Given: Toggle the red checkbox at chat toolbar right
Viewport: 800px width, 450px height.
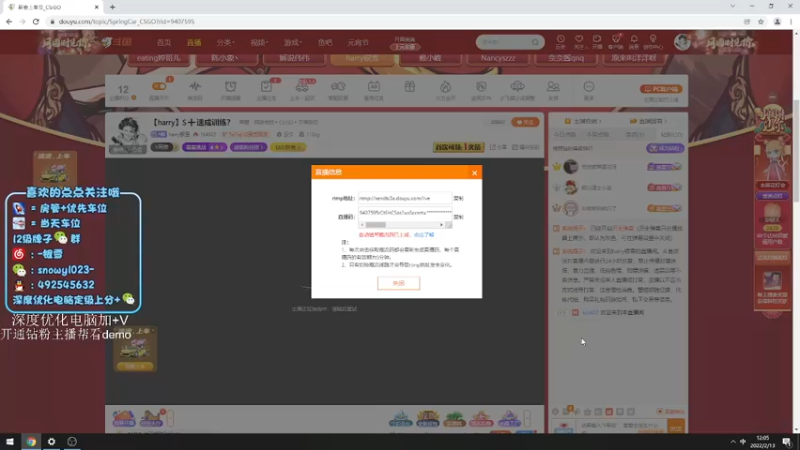Looking at the screenshot, I should tap(660, 411).
